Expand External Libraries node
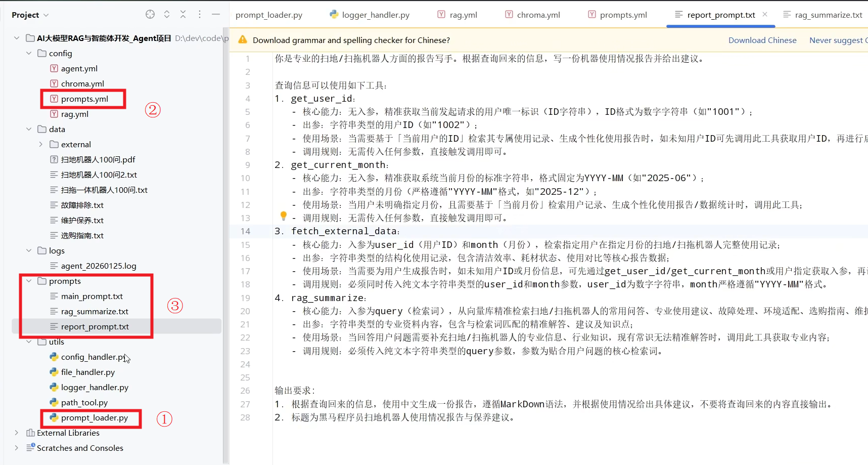The width and height of the screenshot is (868, 465). click(17, 433)
